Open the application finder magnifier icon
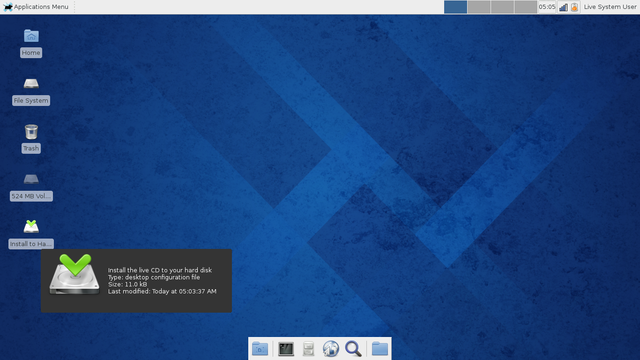This screenshot has height=360, width=640. point(353,349)
